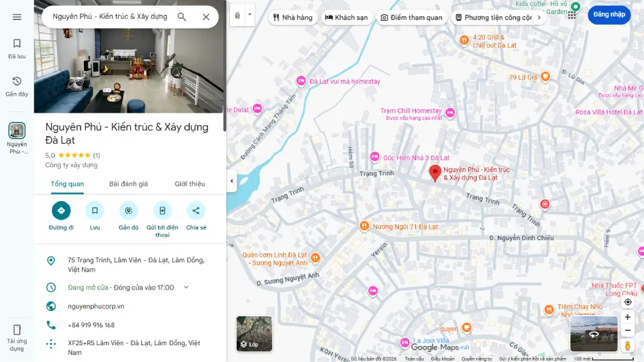The height and width of the screenshot is (362, 644).
Task: Click Toàn cầu footer link
Action: [414, 359]
